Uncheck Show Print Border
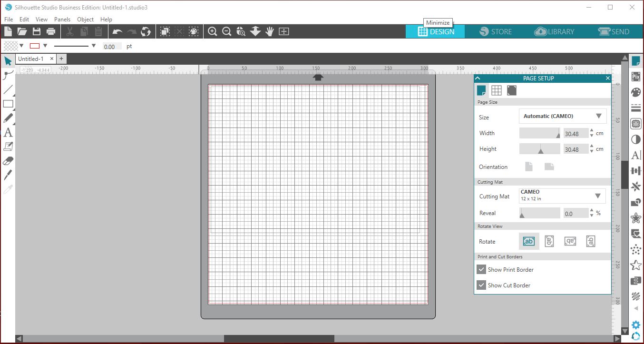The image size is (644, 344). coord(482,269)
